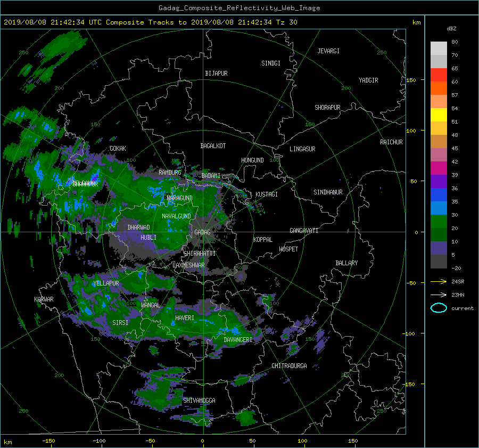Click the HAVERI city label
This screenshot has width=479, height=448.
[185, 319]
